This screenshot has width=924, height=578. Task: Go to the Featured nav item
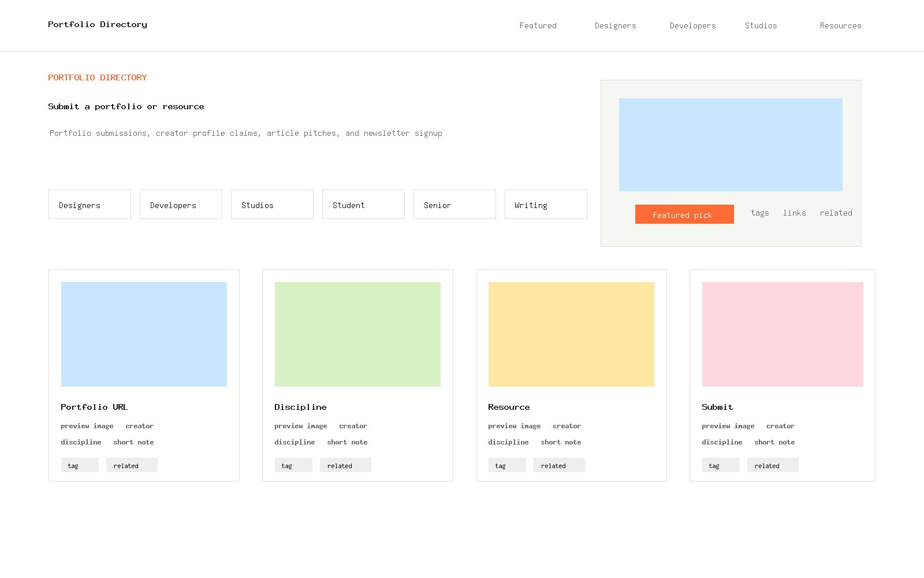click(x=538, y=25)
